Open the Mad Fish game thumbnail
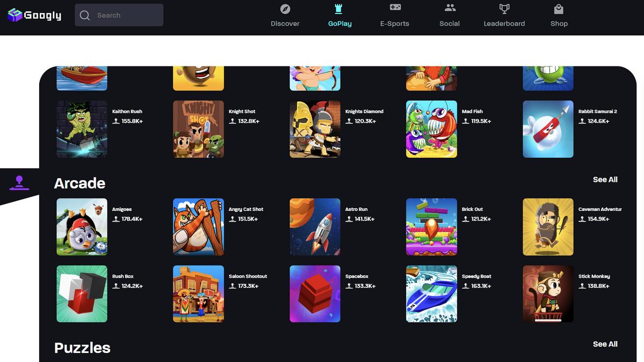 click(431, 129)
